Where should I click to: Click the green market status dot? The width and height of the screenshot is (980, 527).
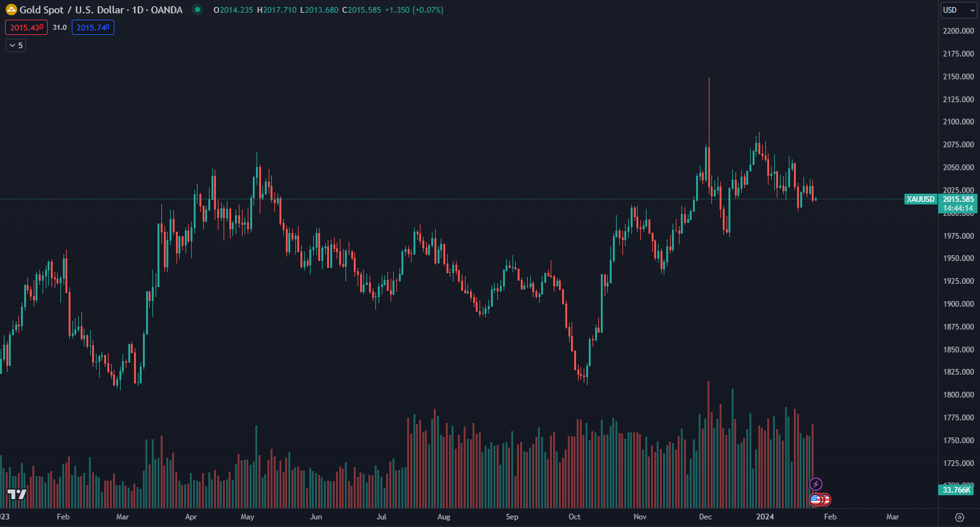(198, 10)
